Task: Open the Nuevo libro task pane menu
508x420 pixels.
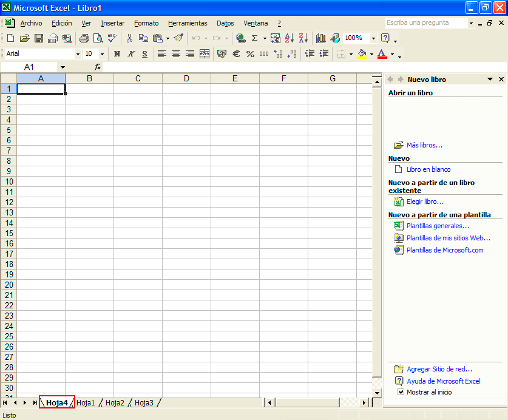Action: tap(490, 80)
